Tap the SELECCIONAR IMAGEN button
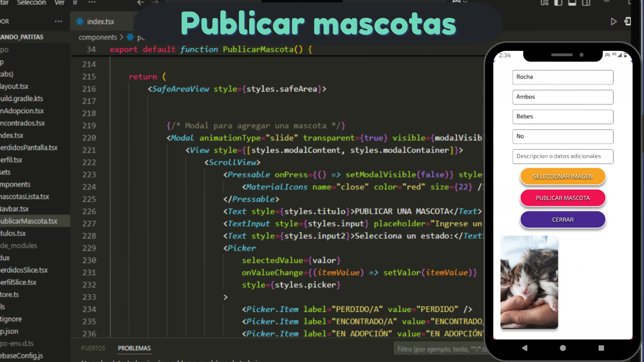The width and height of the screenshot is (644, 362). [x=562, y=176]
